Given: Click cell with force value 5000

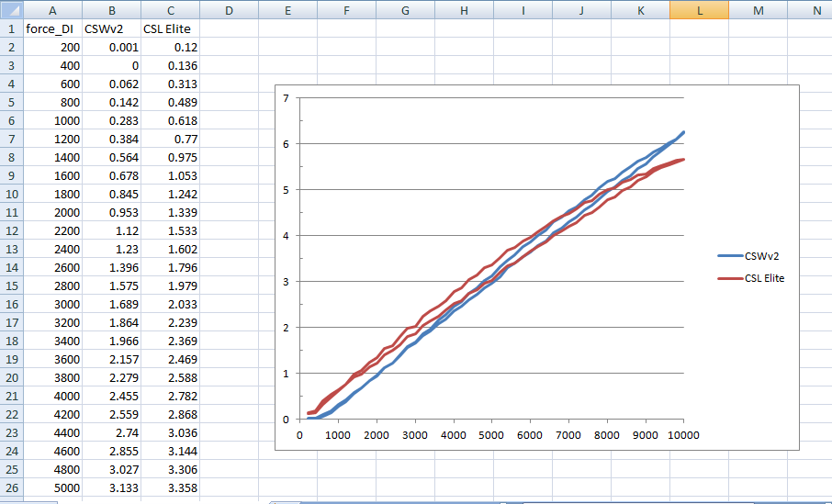Looking at the screenshot, I should [x=52, y=487].
